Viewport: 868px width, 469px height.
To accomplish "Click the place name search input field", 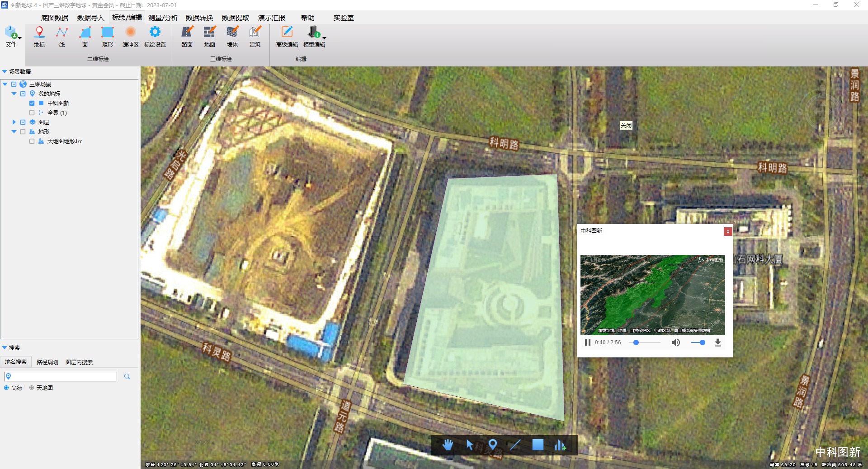I will [61, 376].
